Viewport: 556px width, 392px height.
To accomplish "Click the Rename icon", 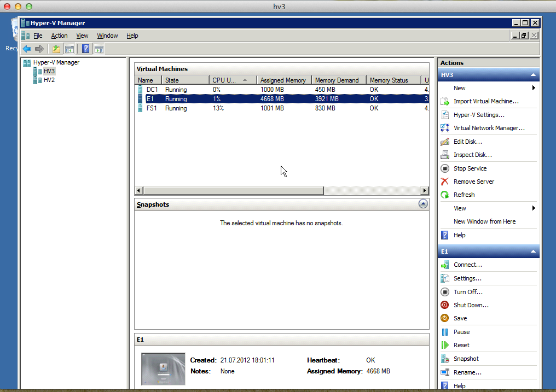I will [445, 372].
